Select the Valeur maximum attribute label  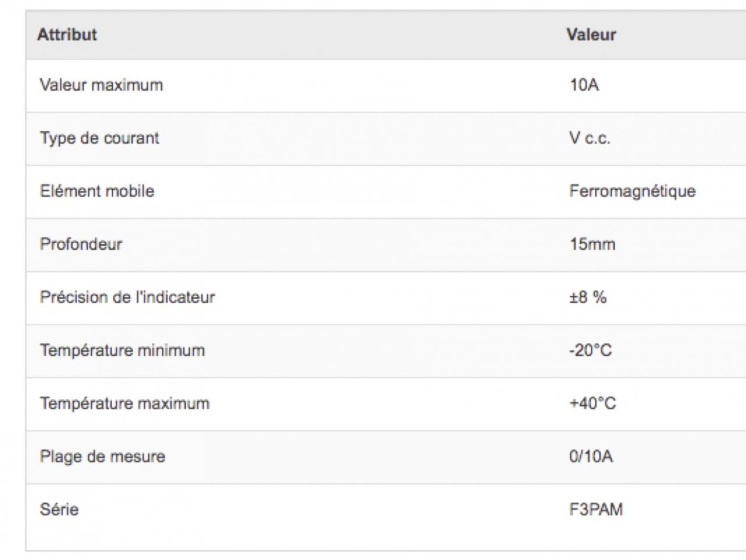(101, 85)
